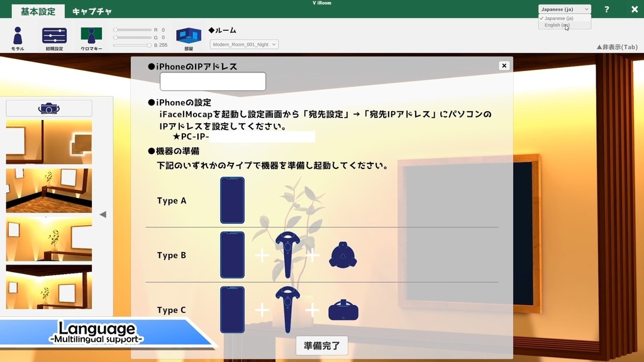Click the Vive controller icon in Type B row
644x362 pixels.
pyautogui.click(x=287, y=255)
